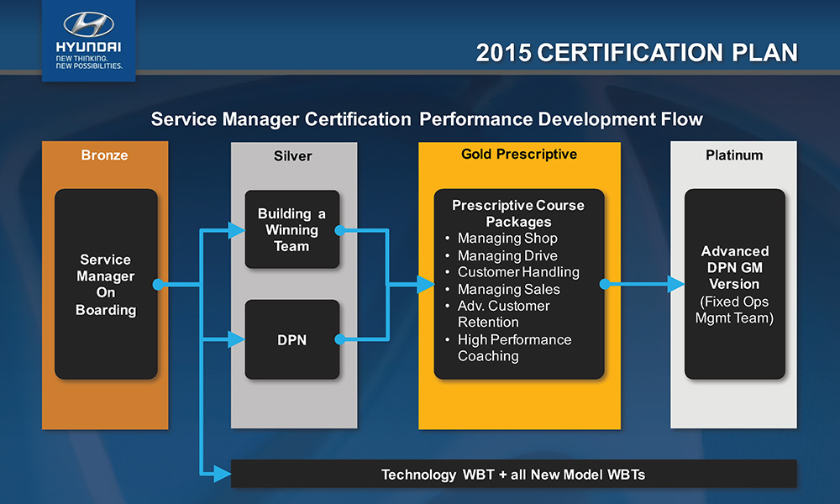
Task: Open the Service Manager On Boarding box
Action: click(x=106, y=285)
